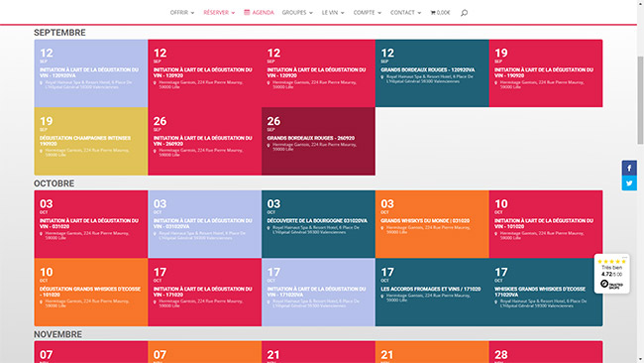Open the 17 Oct Initiation 171020VA event
The image size is (644, 363).
[x=318, y=293]
